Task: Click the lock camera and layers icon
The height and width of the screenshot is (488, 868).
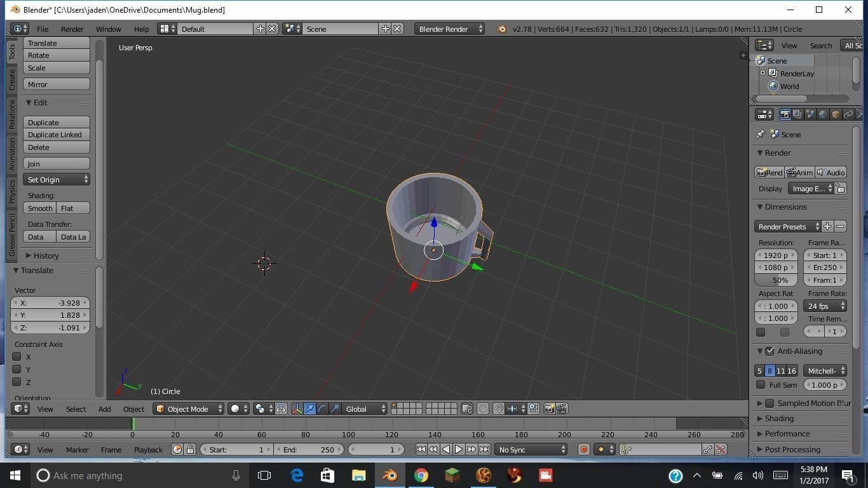Action: click(x=467, y=409)
